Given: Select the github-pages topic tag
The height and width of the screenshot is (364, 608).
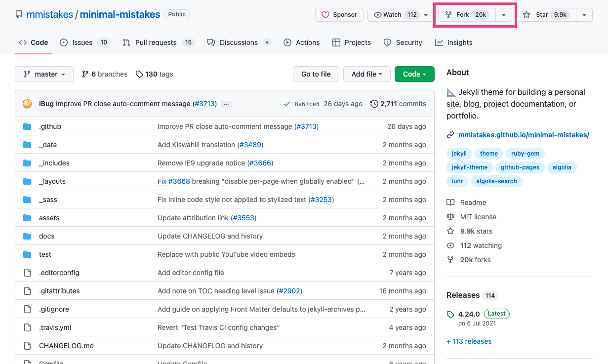Looking at the screenshot, I should [520, 167].
